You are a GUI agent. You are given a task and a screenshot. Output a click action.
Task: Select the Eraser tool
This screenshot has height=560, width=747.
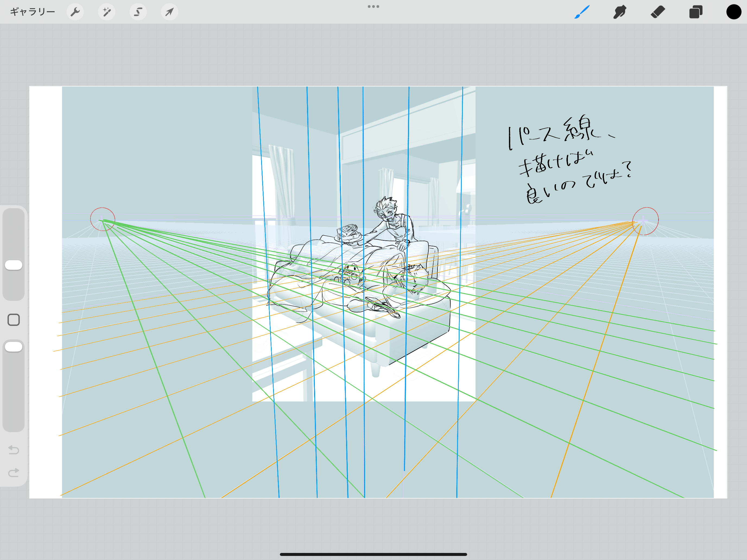(x=657, y=12)
